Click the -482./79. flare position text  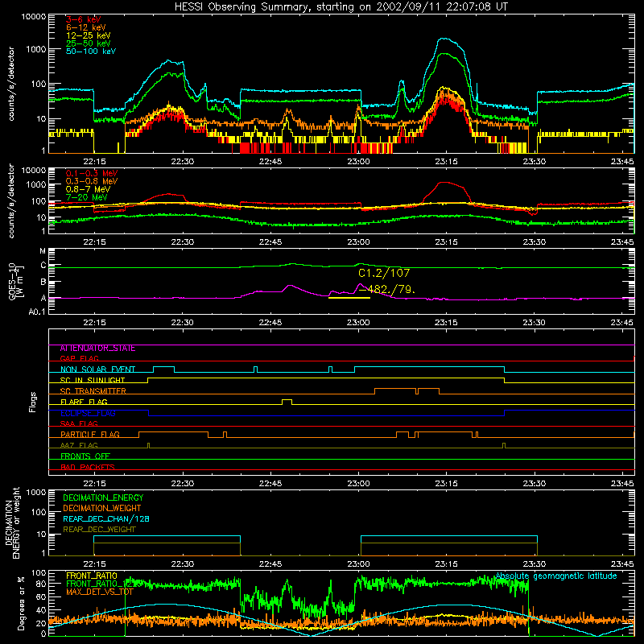(387, 290)
